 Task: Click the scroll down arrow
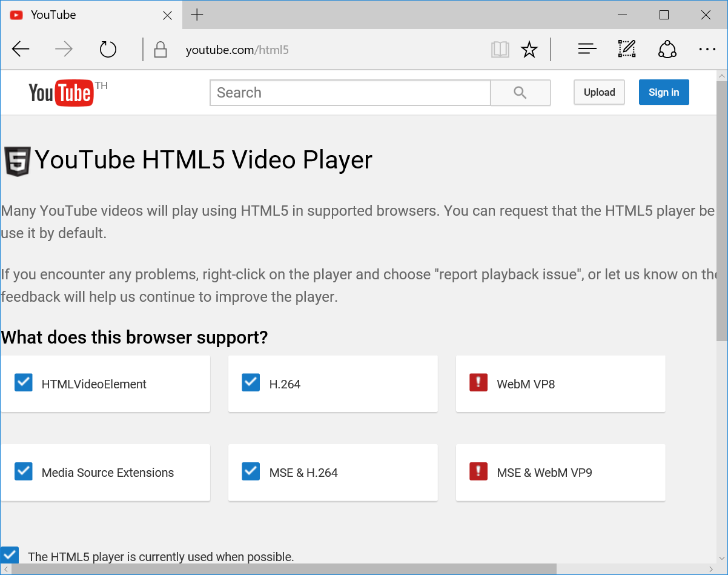(x=721, y=559)
